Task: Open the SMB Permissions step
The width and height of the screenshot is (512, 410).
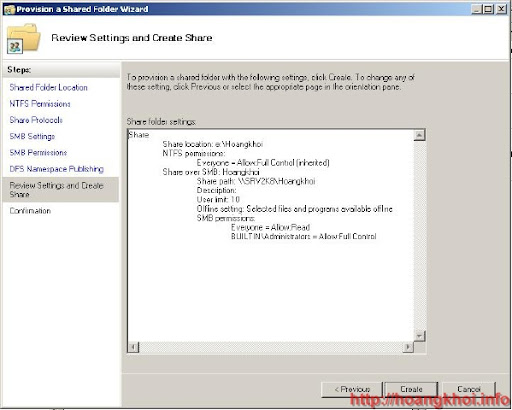Action: point(38,153)
